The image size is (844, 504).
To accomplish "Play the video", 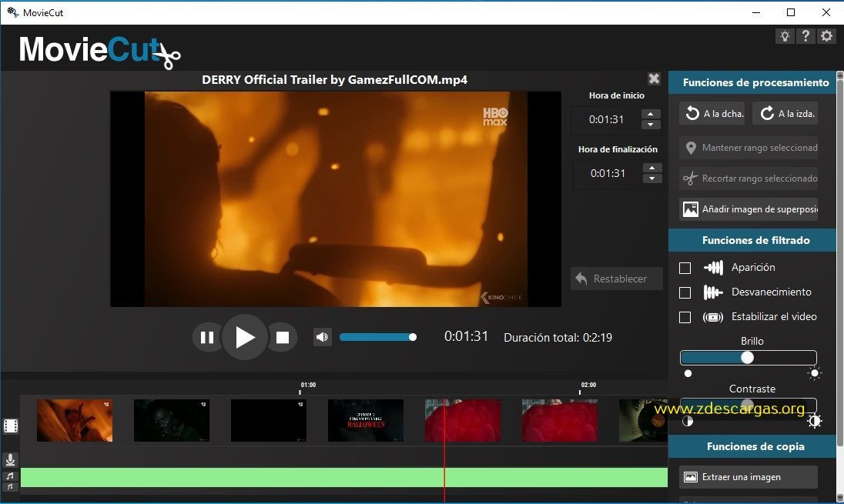I will (x=245, y=337).
